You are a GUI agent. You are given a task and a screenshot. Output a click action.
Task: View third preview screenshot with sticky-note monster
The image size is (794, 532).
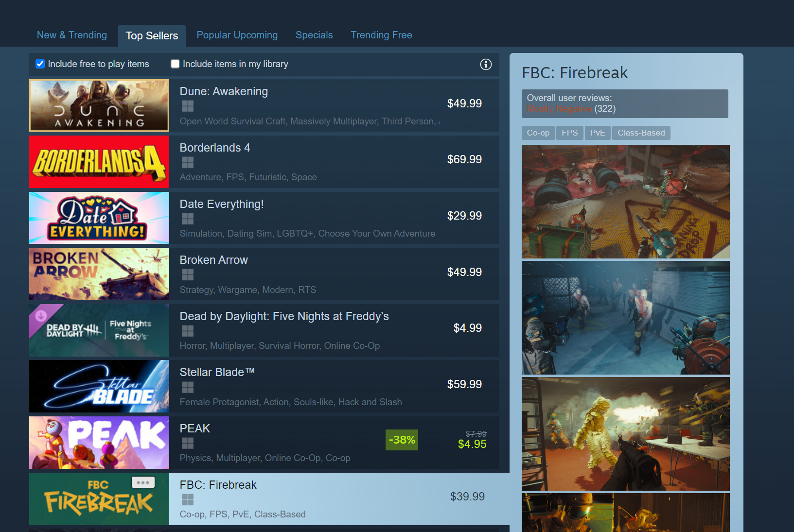[x=626, y=434]
